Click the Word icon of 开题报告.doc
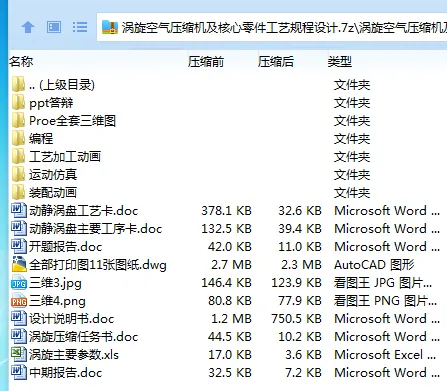This screenshot has width=447, height=391. [x=19, y=247]
